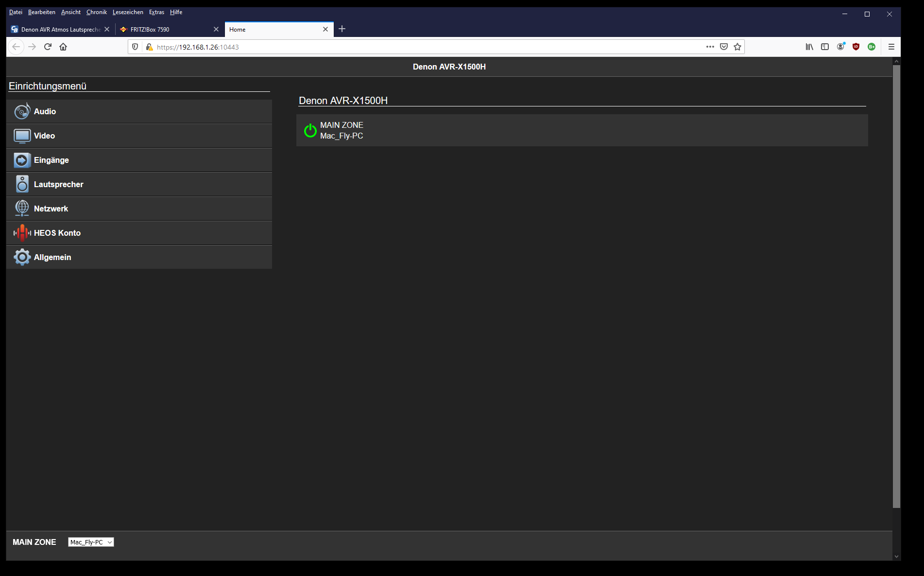The image size is (924, 576).
Task: Open the Chronik menu
Action: 97,12
